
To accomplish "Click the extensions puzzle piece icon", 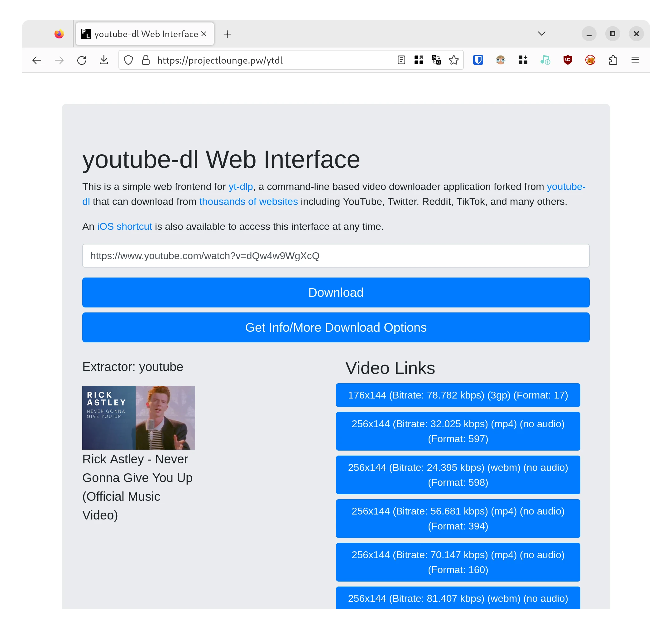I will pos(614,60).
